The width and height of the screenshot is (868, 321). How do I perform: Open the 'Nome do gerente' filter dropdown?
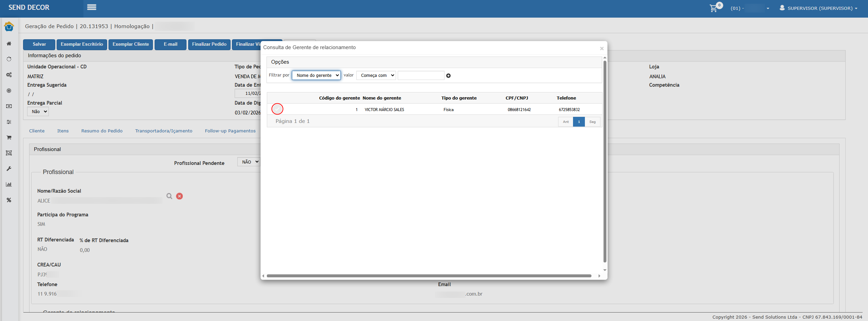pyautogui.click(x=316, y=75)
